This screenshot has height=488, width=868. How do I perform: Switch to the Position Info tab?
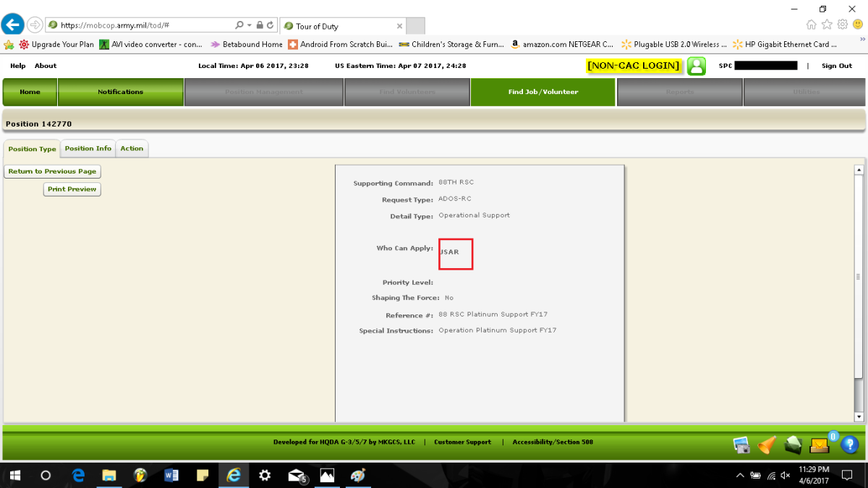coord(88,149)
